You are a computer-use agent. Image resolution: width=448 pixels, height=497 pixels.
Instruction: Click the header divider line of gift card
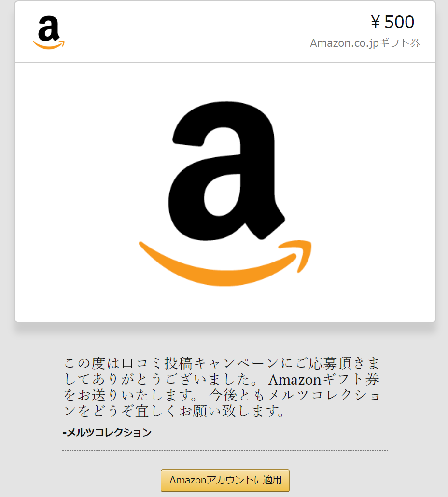click(225, 62)
